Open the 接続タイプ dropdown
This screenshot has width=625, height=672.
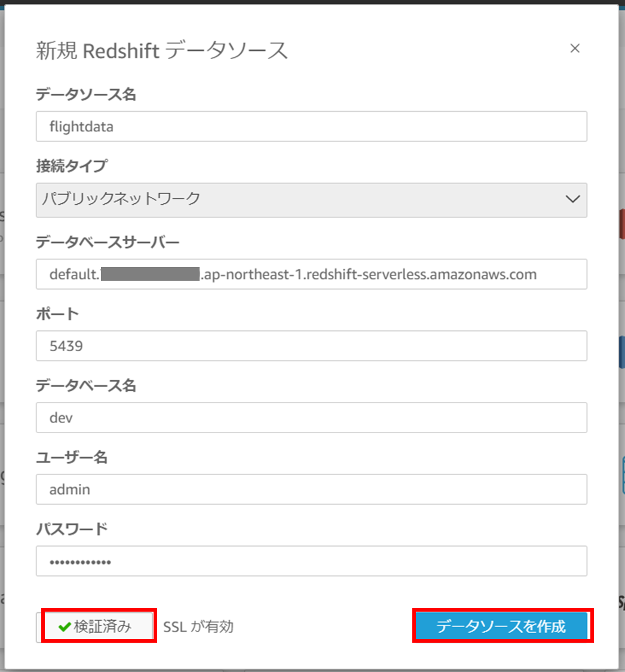click(311, 200)
